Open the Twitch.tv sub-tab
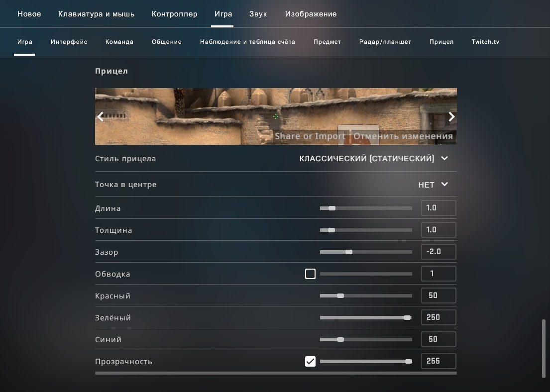Screen dimensions: 550x392 click(x=485, y=42)
